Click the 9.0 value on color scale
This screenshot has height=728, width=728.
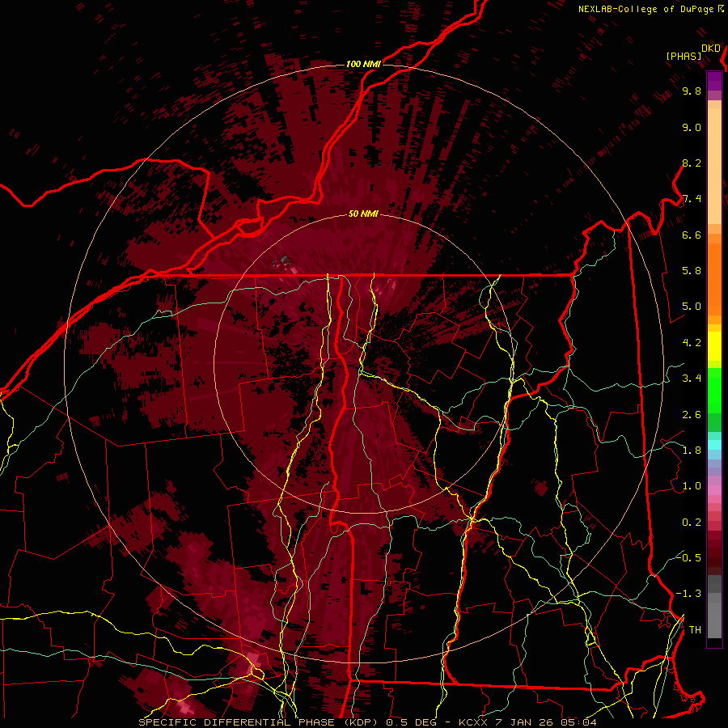[x=692, y=128]
